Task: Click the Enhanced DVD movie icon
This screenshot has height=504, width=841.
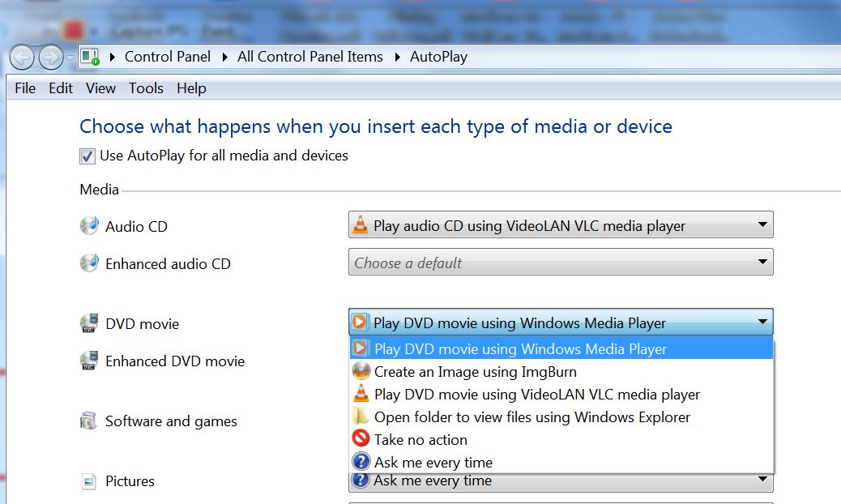Action: click(x=89, y=361)
